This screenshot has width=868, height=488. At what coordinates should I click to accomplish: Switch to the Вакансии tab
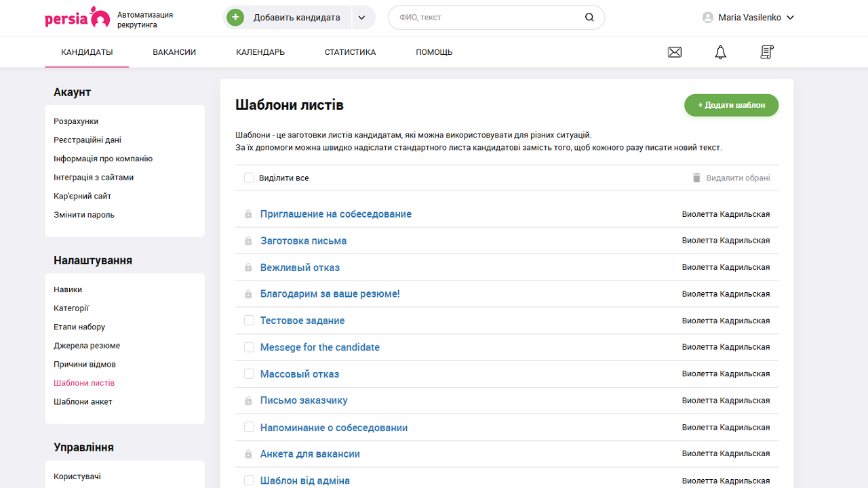pos(174,52)
